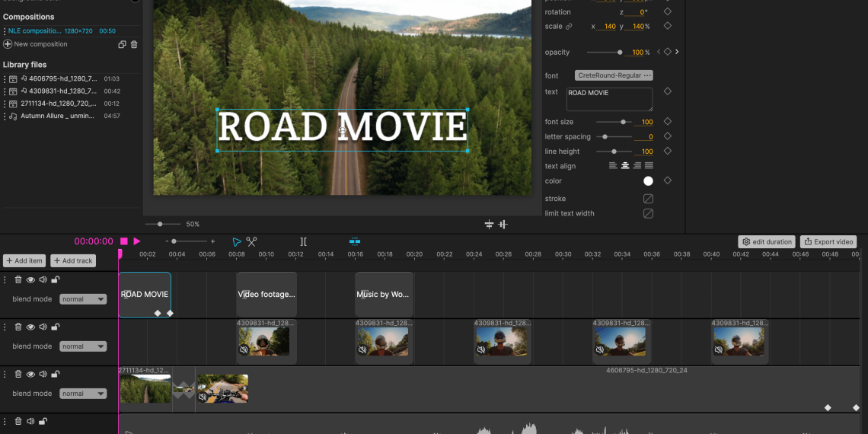Hide the ROAD MOVIE text track
This screenshot has width=868, height=434.
(x=30, y=280)
